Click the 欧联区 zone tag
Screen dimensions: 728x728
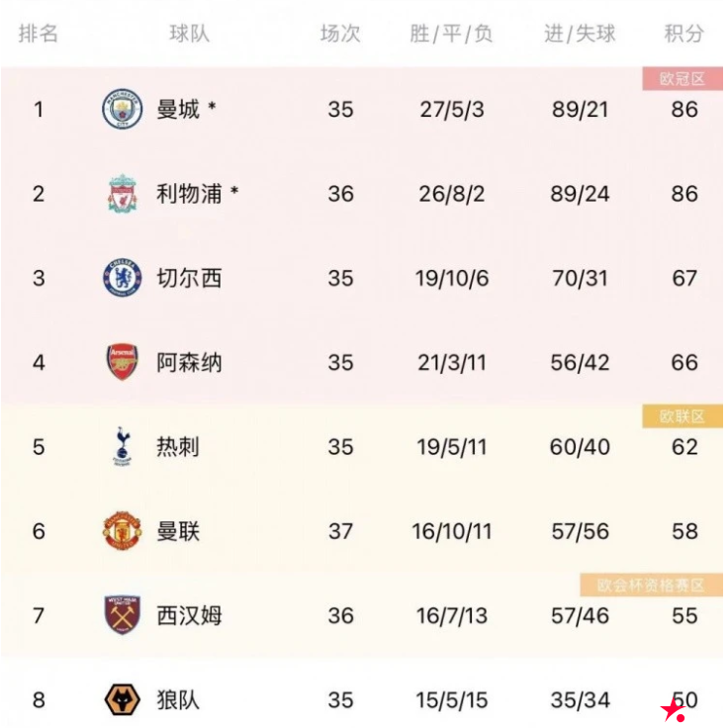[x=682, y=416]
